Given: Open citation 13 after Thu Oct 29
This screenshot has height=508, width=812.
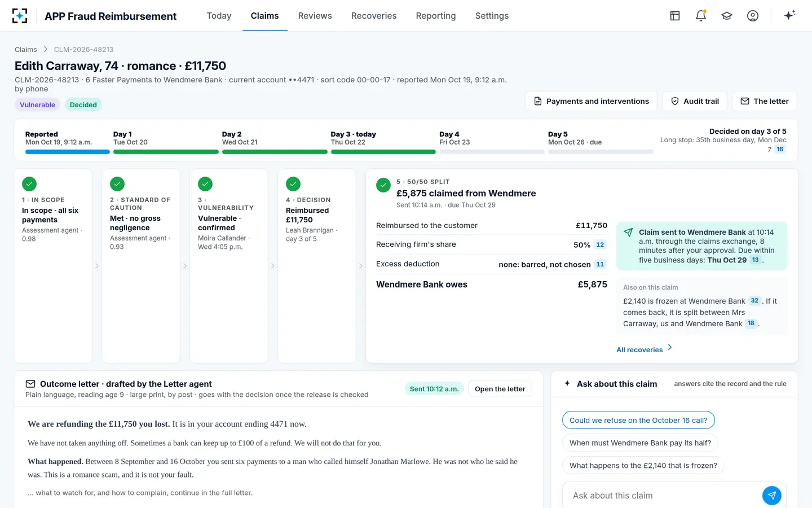Looking at the screenshot, I should tap(755, 260).
